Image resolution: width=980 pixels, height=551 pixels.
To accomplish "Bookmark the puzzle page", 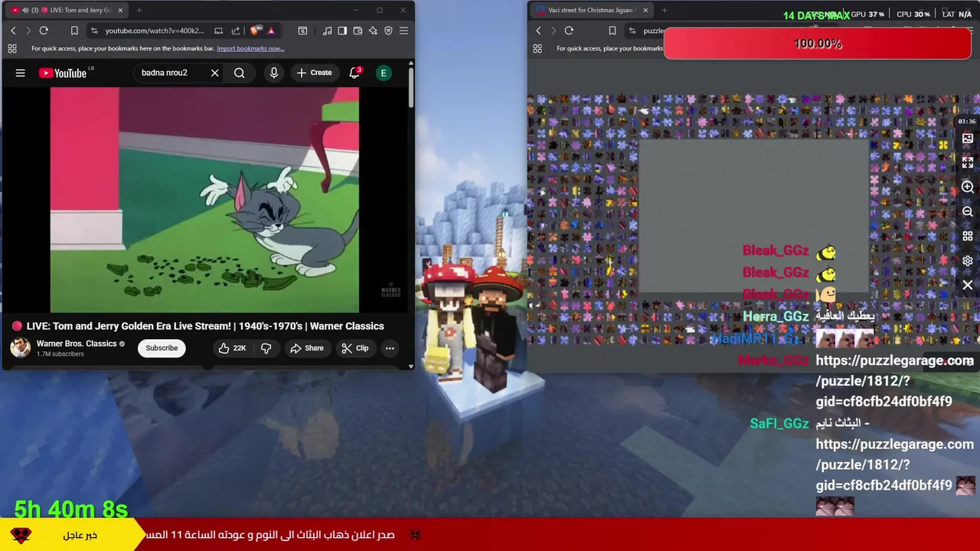I will [x=612, y=31].
